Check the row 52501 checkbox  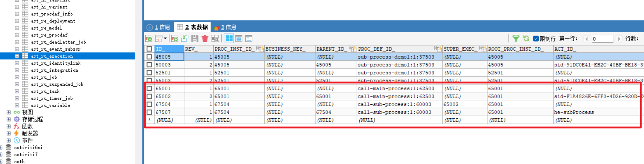150,73
